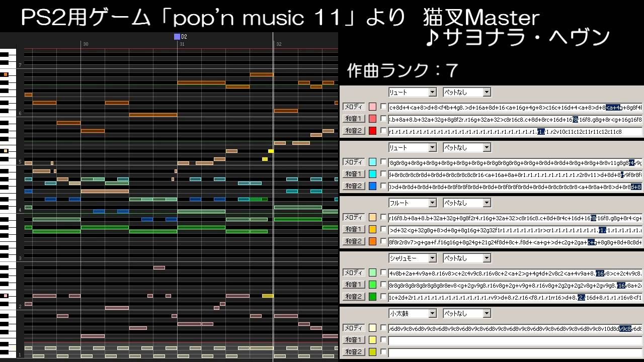The image size is (644, 362).
Task: Open the シャリュモー instrument dropdown
Action: point(412,258)
